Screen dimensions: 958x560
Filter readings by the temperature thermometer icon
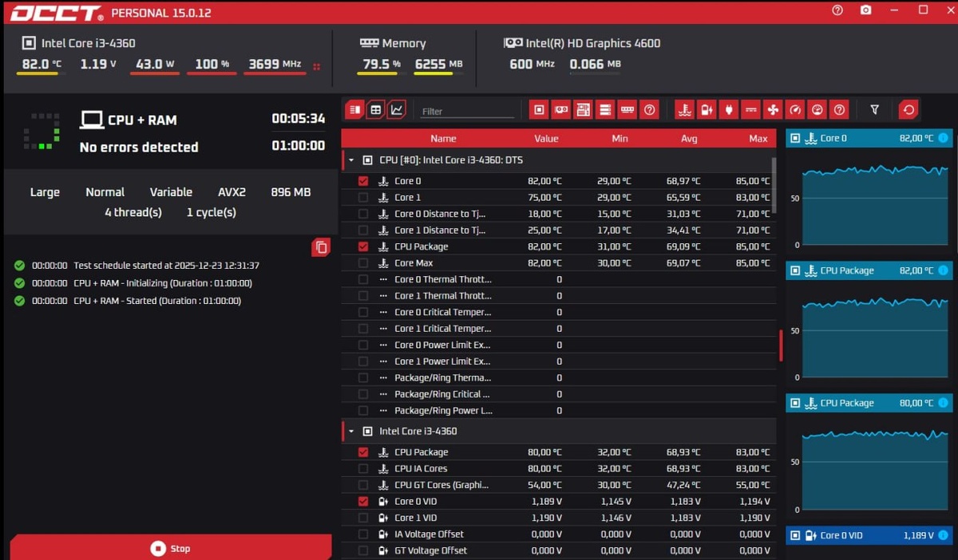(x=684, y=109)
